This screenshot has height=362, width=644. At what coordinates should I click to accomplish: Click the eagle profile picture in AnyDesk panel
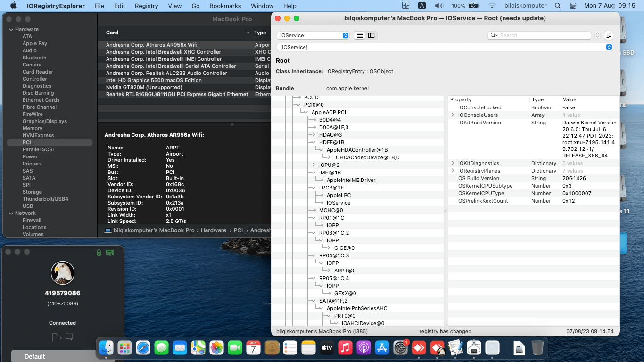(63, 273)
